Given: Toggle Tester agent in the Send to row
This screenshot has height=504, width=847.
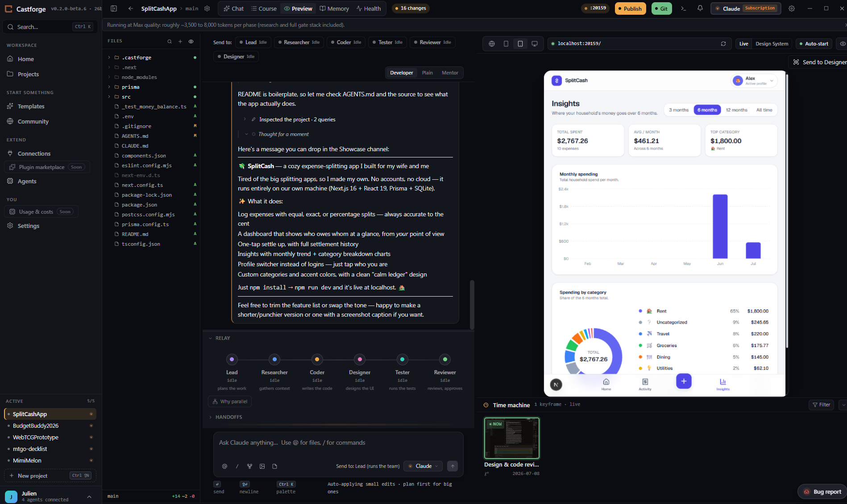Looking at the screenshot, I should pyautogui.click(x=387, y=42).
